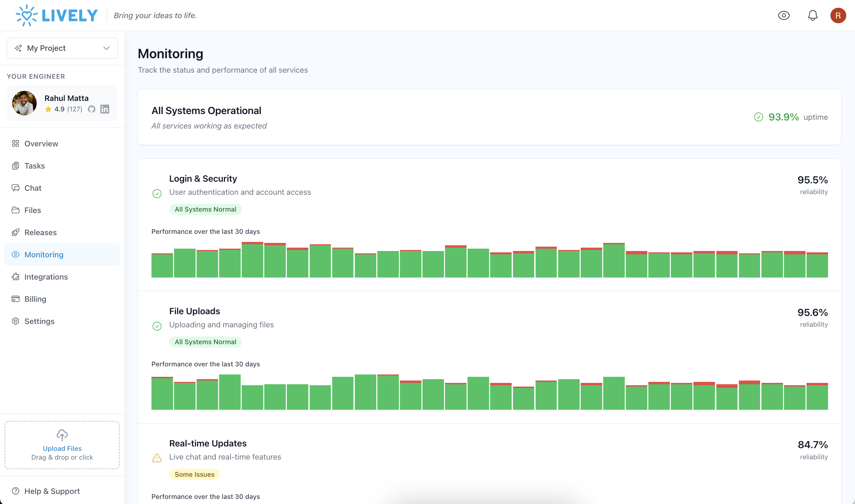Click the Some Issues status badge

(194, 474)
